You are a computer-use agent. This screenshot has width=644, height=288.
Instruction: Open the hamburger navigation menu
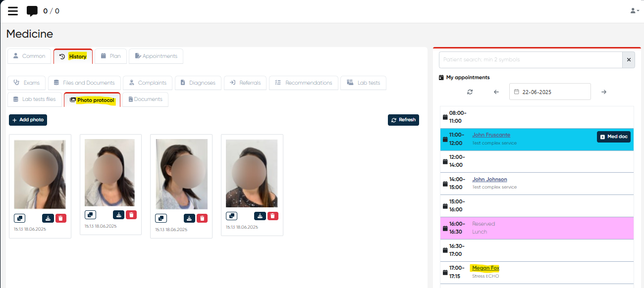pos(13,11)
